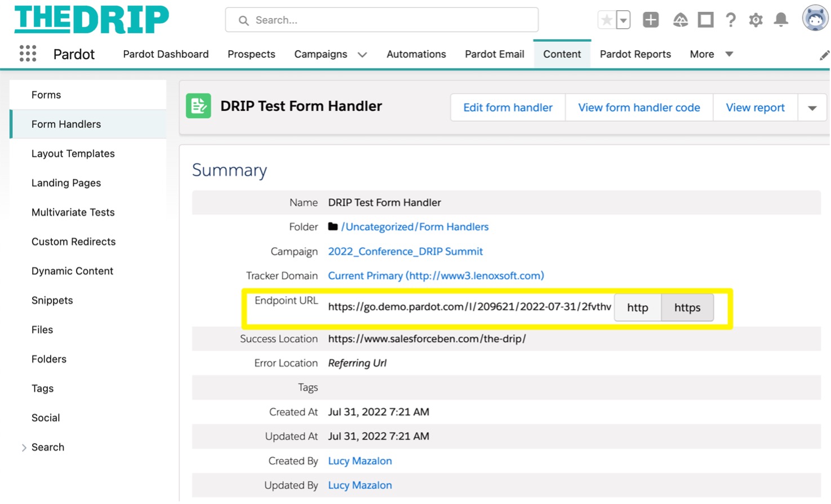
Task: Click View form handler code button
Action: (x=639, y=107)
